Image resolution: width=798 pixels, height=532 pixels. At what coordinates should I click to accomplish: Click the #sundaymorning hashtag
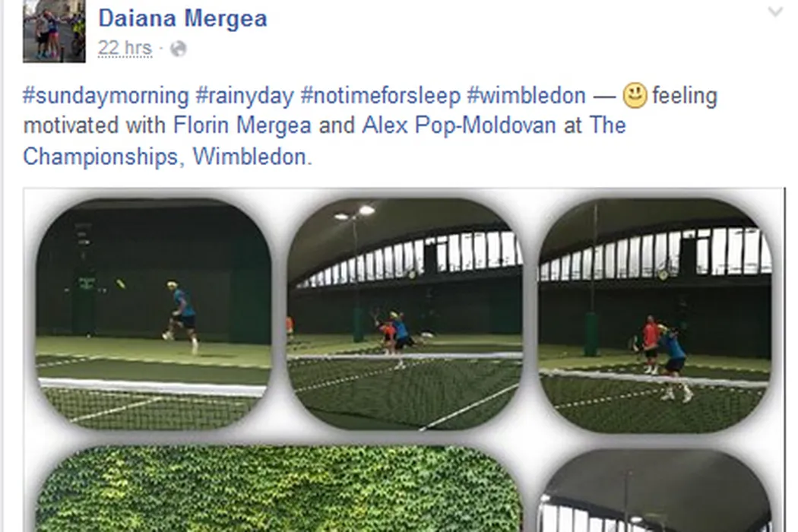pyautogui.click(x=106, y=97)
